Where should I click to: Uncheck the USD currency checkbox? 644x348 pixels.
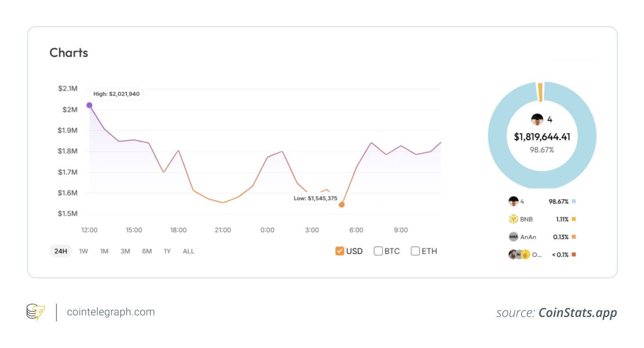[x=340, y=251]
